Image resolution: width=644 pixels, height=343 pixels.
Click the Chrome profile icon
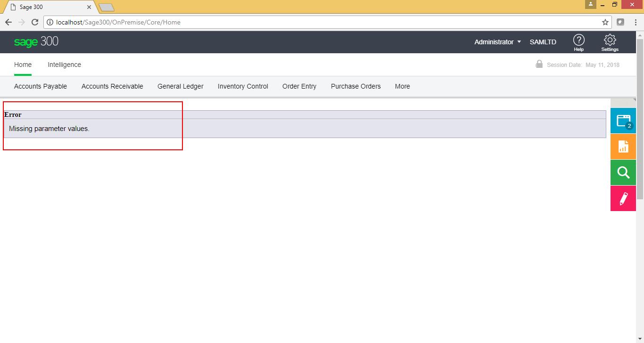click(591, 4)
